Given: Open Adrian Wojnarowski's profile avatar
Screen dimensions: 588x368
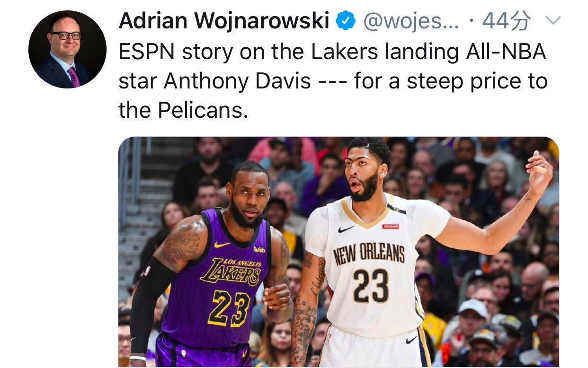Looking at the screenshot, I should (x=67, y=49).
